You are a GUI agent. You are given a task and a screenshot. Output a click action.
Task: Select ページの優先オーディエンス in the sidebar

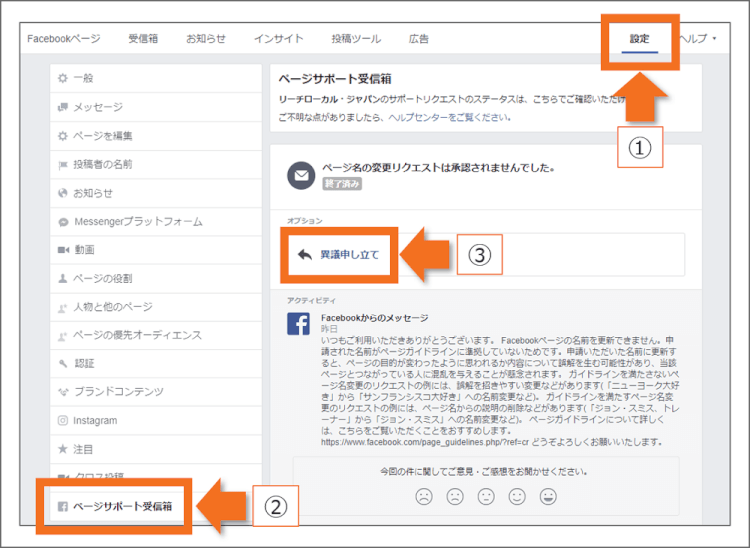pyautogui.click(x=156, y=336)
